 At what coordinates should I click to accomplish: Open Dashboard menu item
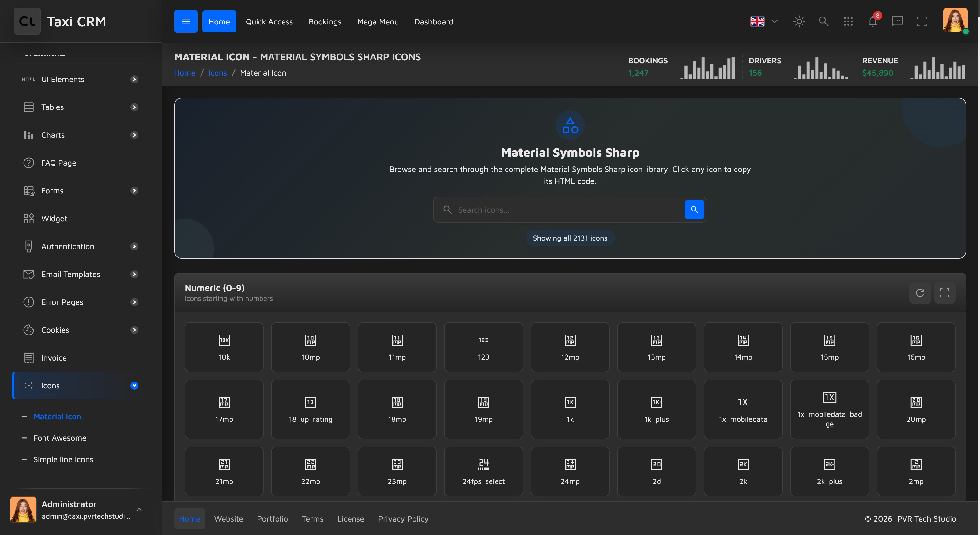click(434, 22)
